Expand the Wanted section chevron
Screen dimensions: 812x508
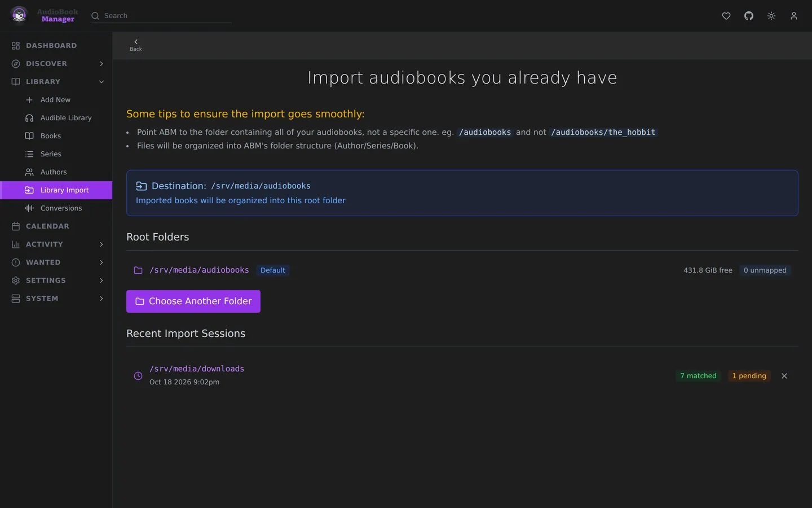coord(101,262)
